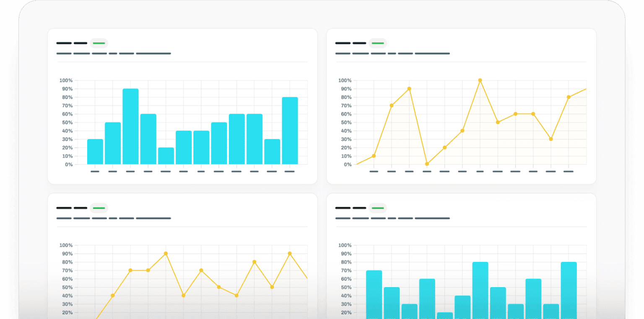This screenshot has width=644, height=319.
Task: Click the first x-axis label under top-left chart
Action: point(95,171)
